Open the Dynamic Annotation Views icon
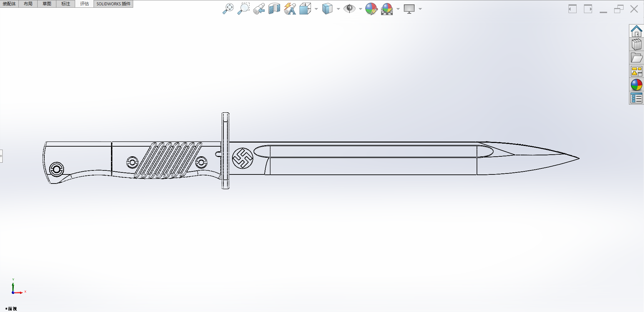Viewport: 644px width, 312px height. [290, 9]
